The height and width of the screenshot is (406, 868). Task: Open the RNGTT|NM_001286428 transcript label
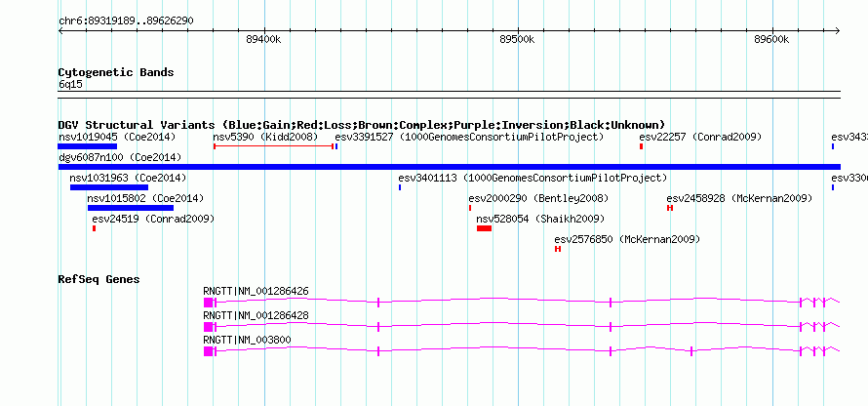click(256, 315)
